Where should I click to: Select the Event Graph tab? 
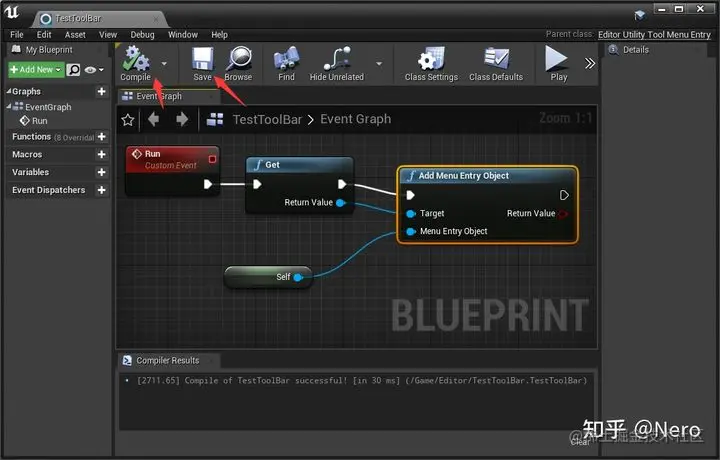click(x=158, y=96)
